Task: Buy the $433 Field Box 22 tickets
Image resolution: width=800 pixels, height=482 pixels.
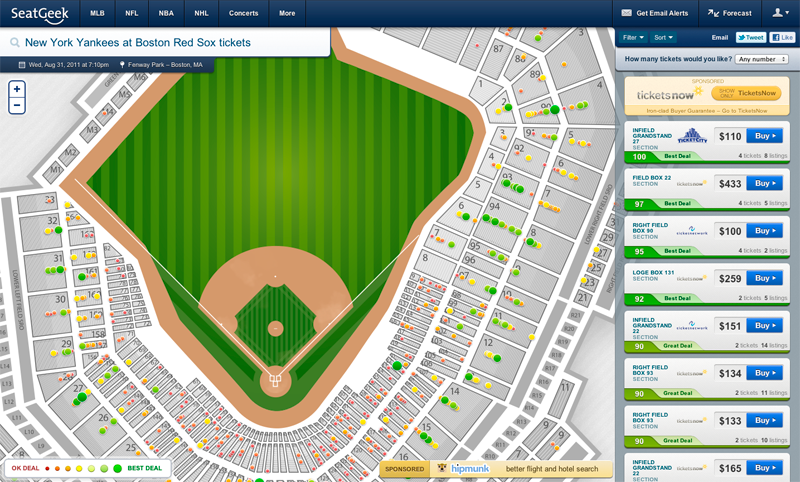Action: click(764, 184)
